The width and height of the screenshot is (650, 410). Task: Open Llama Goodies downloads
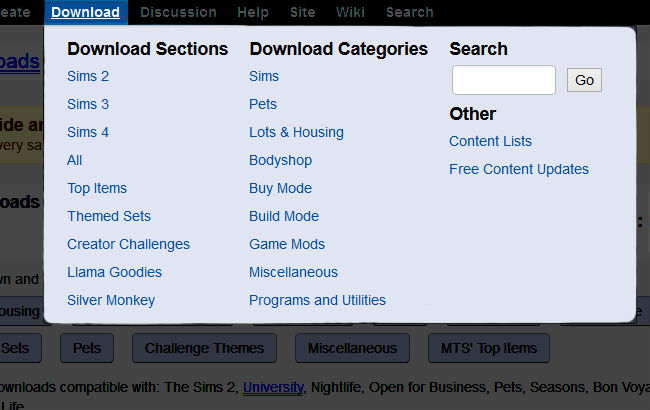tap(114, 272)
